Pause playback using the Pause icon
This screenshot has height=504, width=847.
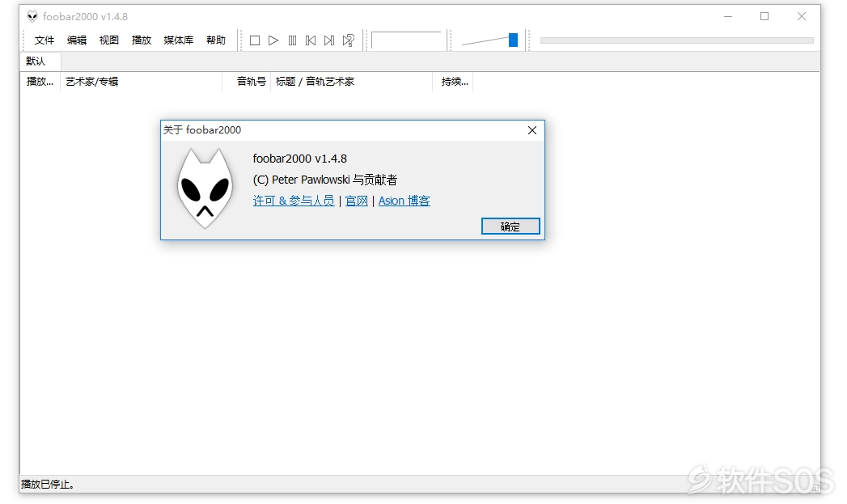[292, 40]
